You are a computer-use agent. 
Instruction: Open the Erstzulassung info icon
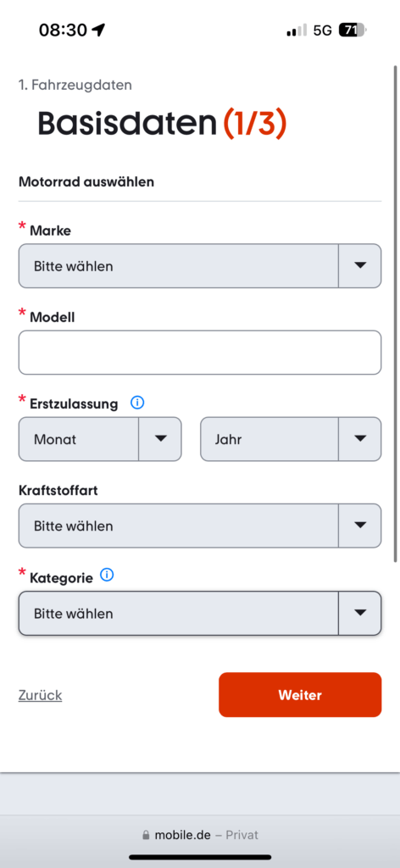[x=137, y=403]
